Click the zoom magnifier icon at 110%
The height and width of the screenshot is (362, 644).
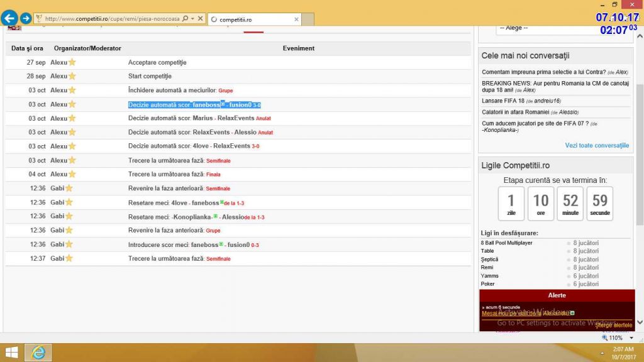605,337
